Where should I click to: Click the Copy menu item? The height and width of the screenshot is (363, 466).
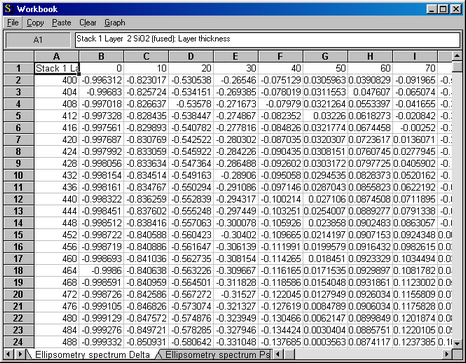[35, 23]
